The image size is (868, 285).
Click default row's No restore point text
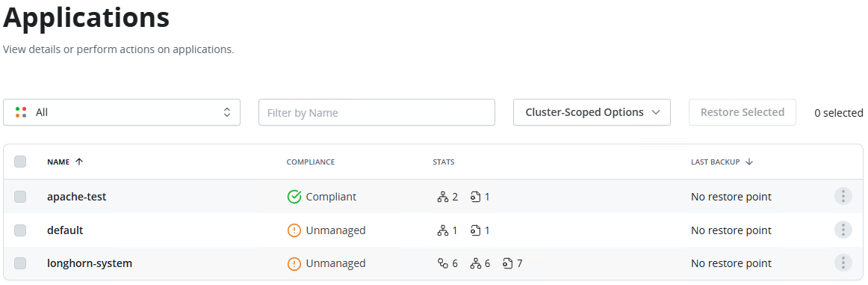[731, 230]
